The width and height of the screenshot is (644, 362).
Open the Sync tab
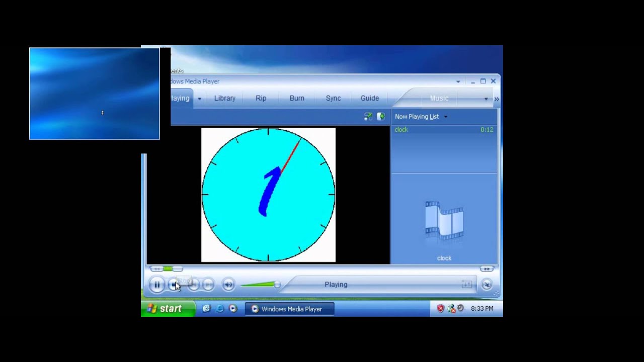coord(333,98)
